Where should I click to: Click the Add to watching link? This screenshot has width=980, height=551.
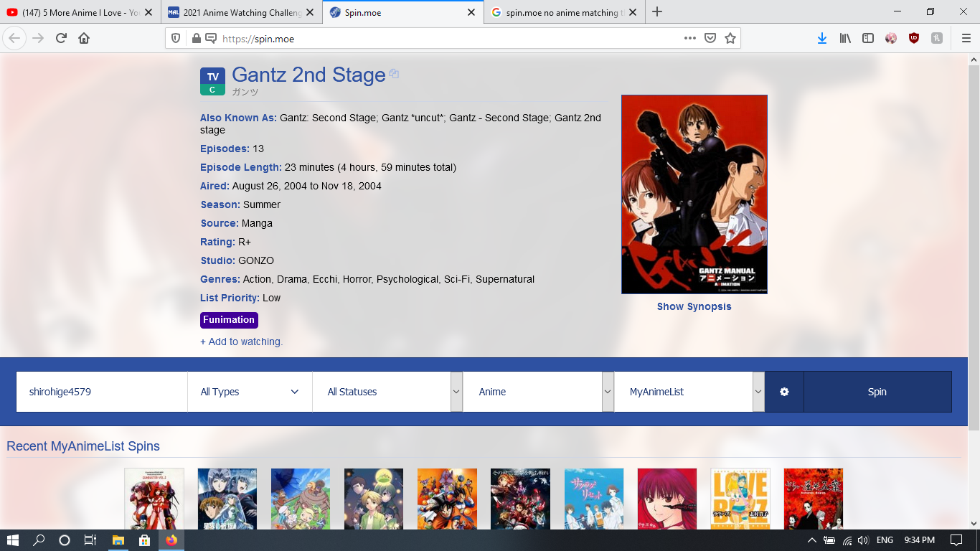[x=241, y=342]
